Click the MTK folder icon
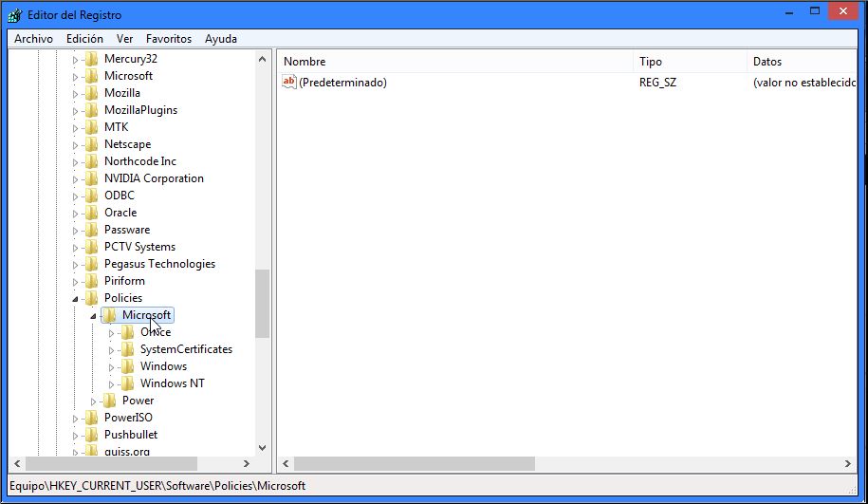The height and width of the screenshot is (504, 868). click(92, 127)
